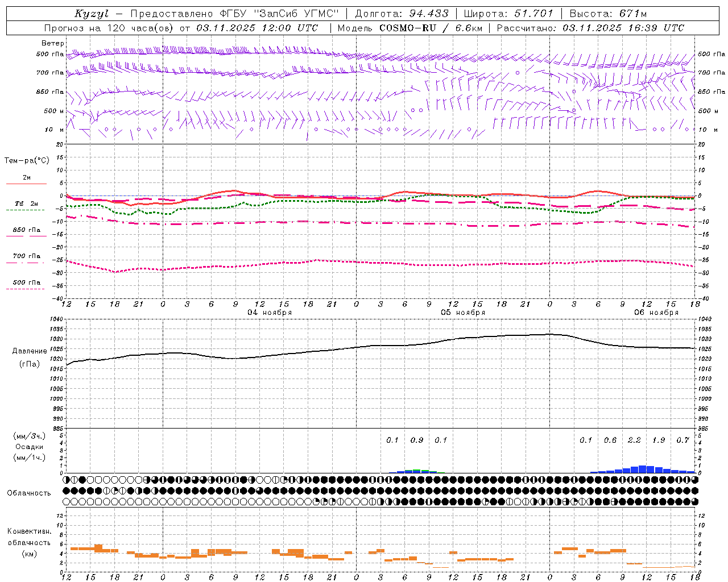Screen dimensions: 728x582
Task: Click the (мм/3ч.) unit label
Action: [x=29, y=436]
